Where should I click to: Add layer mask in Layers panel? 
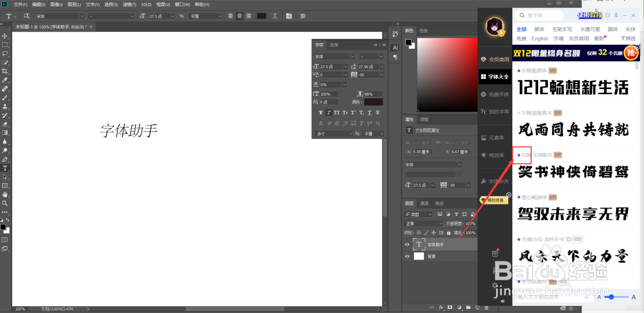450,307
